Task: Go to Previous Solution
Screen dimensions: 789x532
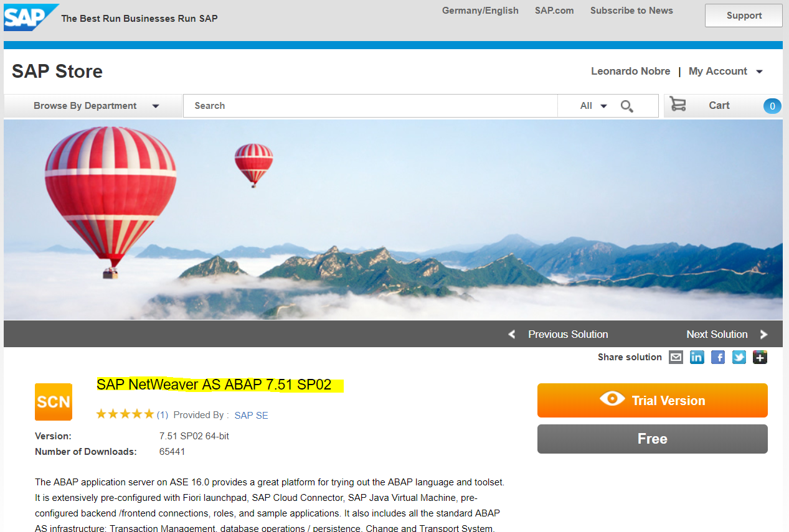Action: (559, 334)
